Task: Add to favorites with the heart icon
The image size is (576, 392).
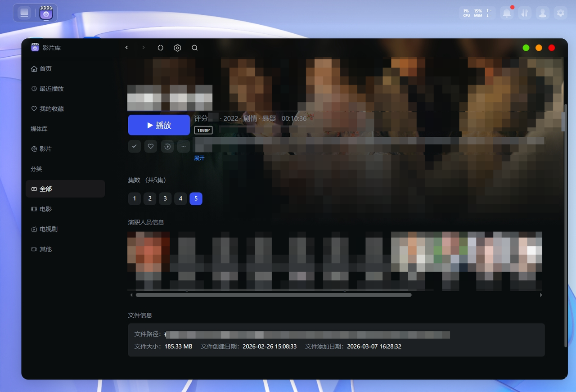Action: point(151,146)
